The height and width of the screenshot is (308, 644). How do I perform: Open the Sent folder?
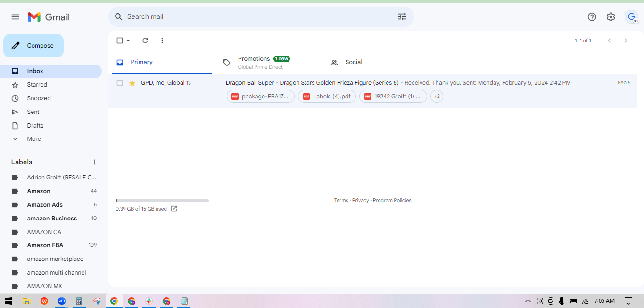coord(51,112)
